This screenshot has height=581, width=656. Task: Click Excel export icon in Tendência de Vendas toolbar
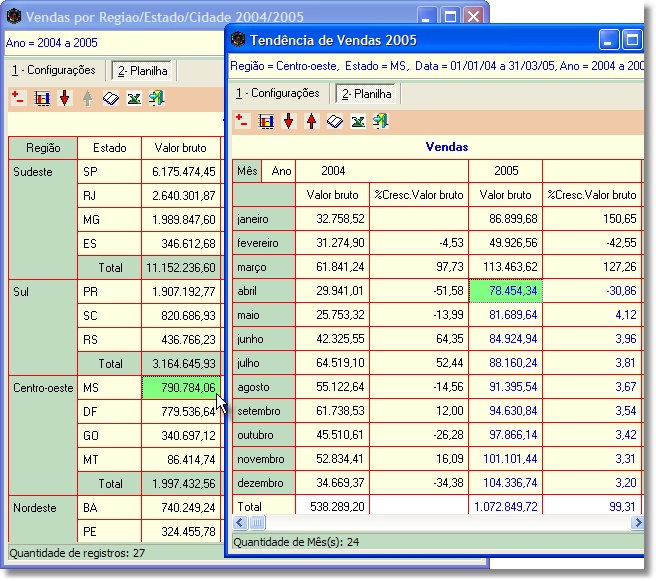(x=358, y=122)
